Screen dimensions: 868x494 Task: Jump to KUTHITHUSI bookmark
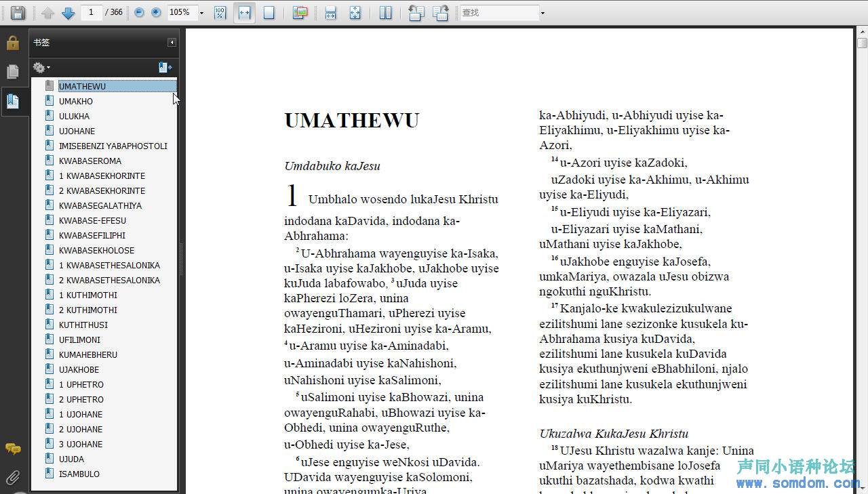click(83, 325)
